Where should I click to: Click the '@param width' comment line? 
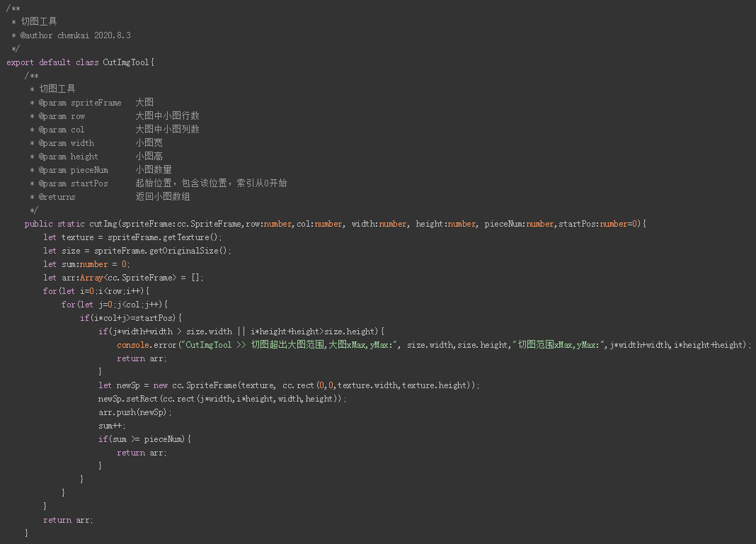coord(96,143)
